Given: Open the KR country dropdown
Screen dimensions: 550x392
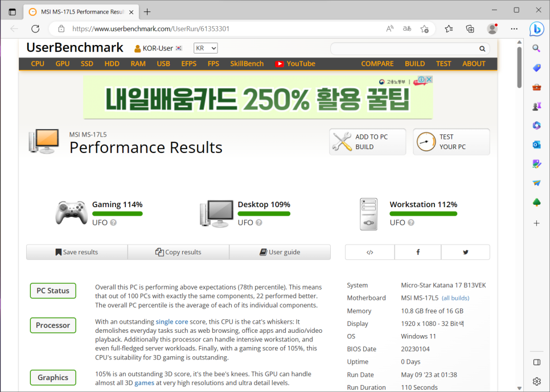Looking at the screenshot, I should [206, 48].
